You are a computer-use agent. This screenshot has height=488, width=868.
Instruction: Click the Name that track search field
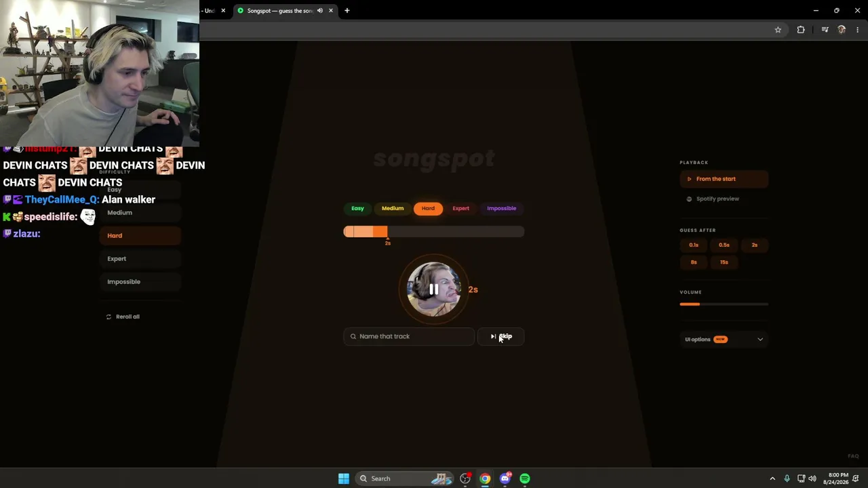point(409,336)
